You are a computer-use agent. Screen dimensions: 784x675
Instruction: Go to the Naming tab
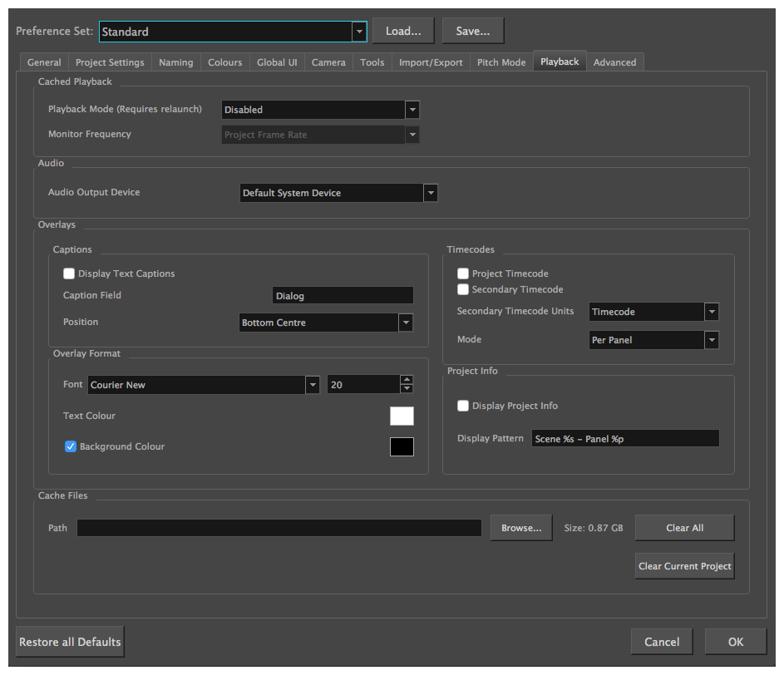pos(175,62)
